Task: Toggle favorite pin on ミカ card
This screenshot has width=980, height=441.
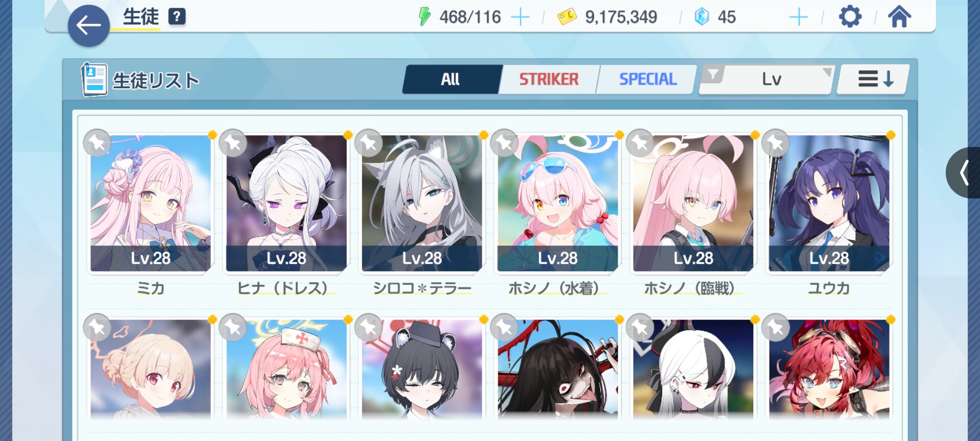Action: point(97,143)
